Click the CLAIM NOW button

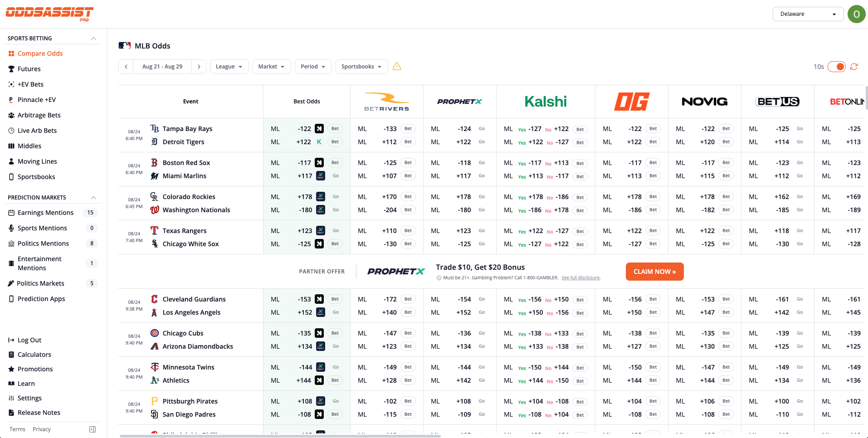[654, 272]
